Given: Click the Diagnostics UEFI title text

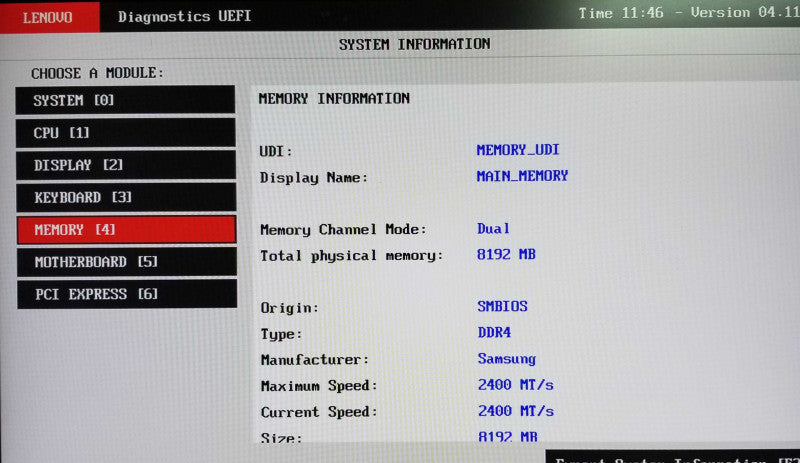Looking at the screenshot, I should click(184, 16).
